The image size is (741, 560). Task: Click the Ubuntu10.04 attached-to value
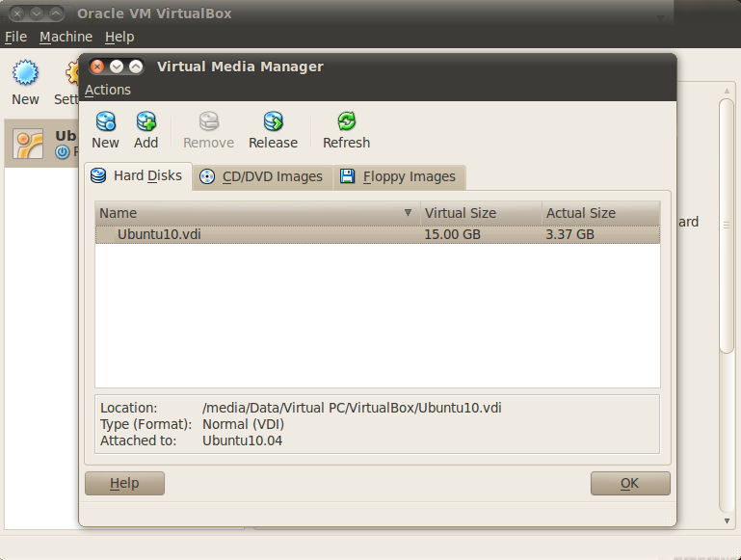[x=242, y=440]
